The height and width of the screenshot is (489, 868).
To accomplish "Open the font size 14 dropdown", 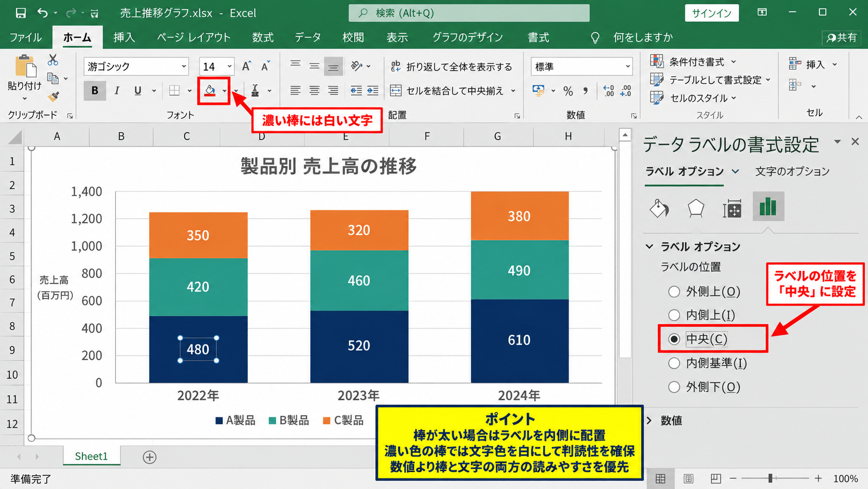I will pos(229,67).
